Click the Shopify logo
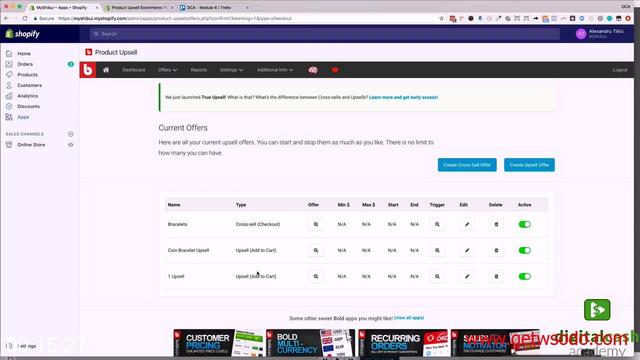The image size is (640, 360). [22, 34]
